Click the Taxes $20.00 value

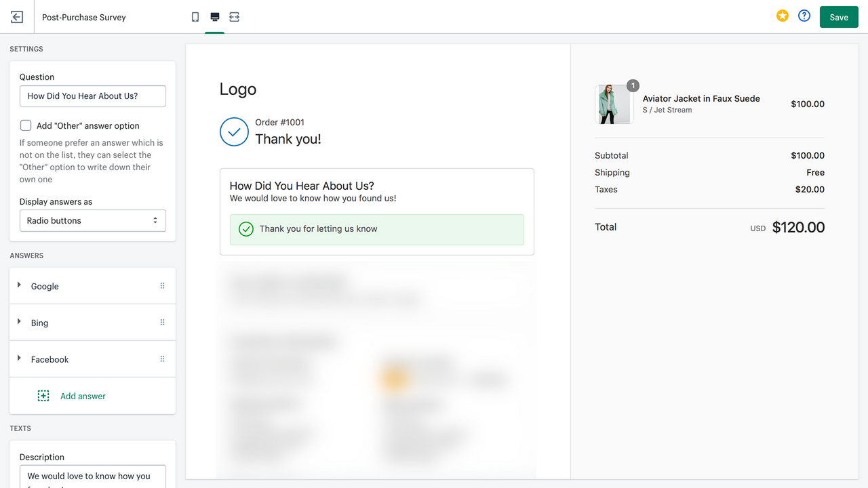tap(810, 189)
